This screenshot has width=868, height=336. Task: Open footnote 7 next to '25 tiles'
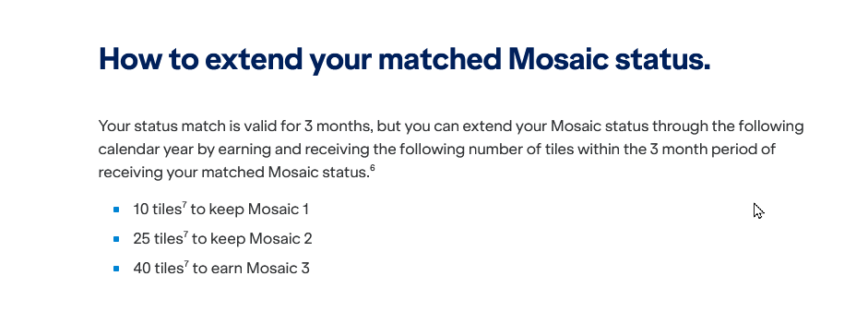coord(186,234)
